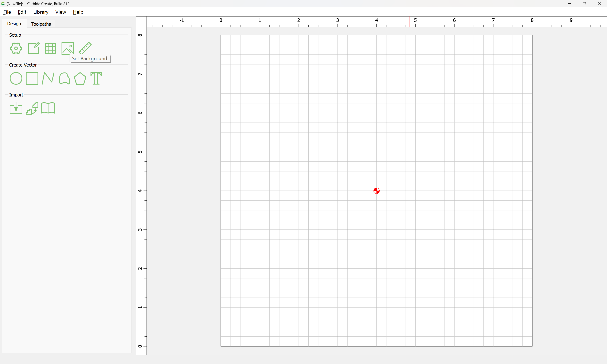Select the Rectangle vector tool
Screen dimensions: 607x364
click(32, 78)
